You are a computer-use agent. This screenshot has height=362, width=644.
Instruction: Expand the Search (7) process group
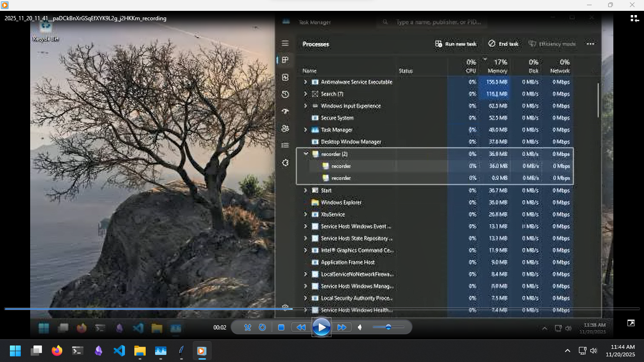tap(305, 94)
